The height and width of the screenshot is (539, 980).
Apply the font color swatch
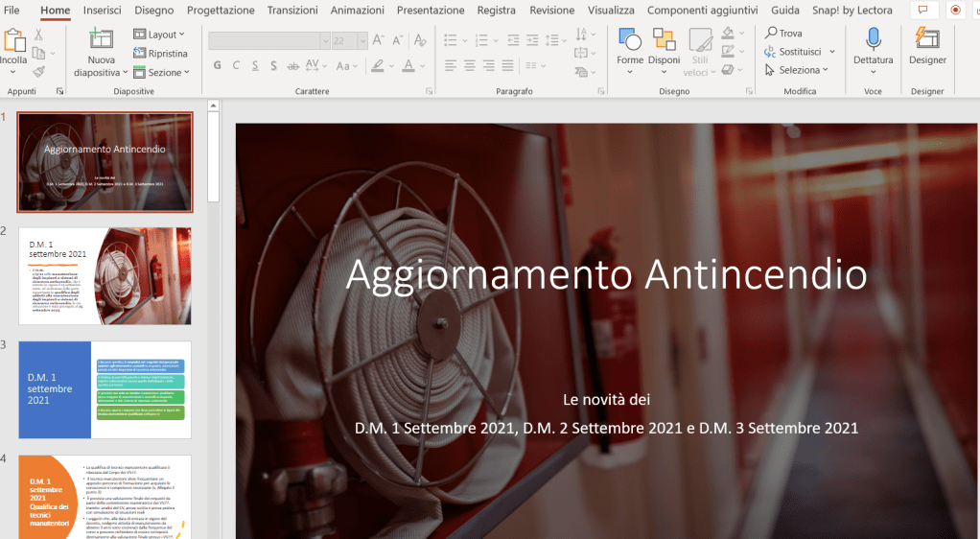(x=408, y=66)
